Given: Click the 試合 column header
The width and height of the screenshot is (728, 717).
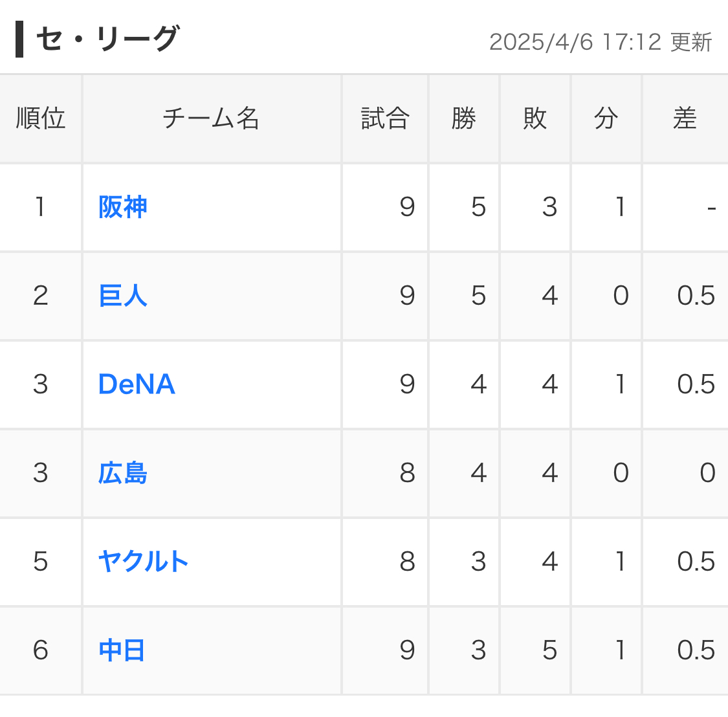Looking at the screenshot, I should (x=385, y=118).
